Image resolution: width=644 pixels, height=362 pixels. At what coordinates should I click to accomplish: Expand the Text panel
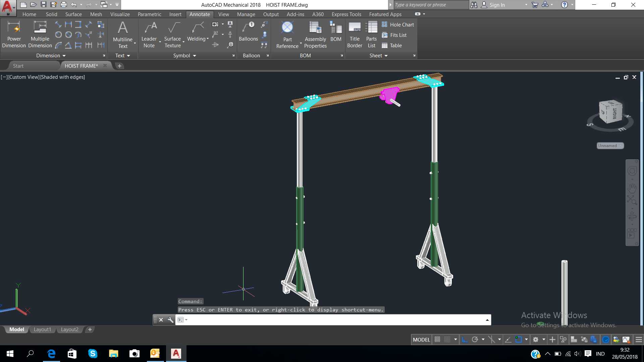[122, 56]
